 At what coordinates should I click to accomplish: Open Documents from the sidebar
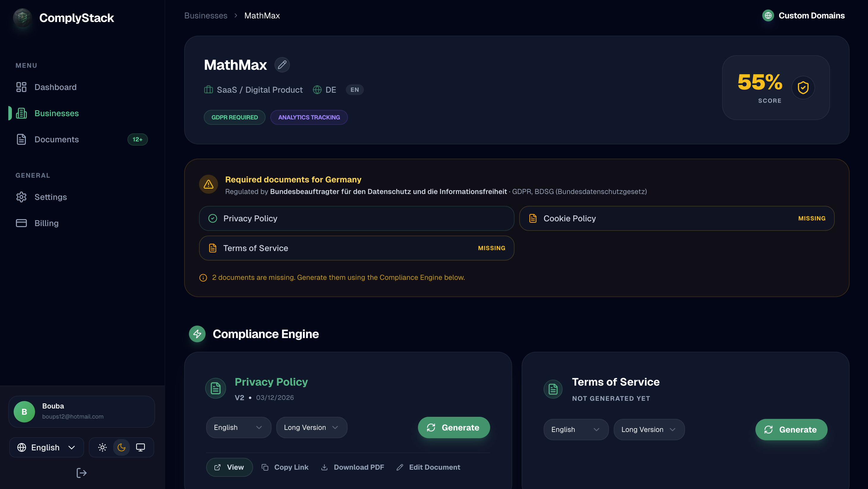coord(56,139)
